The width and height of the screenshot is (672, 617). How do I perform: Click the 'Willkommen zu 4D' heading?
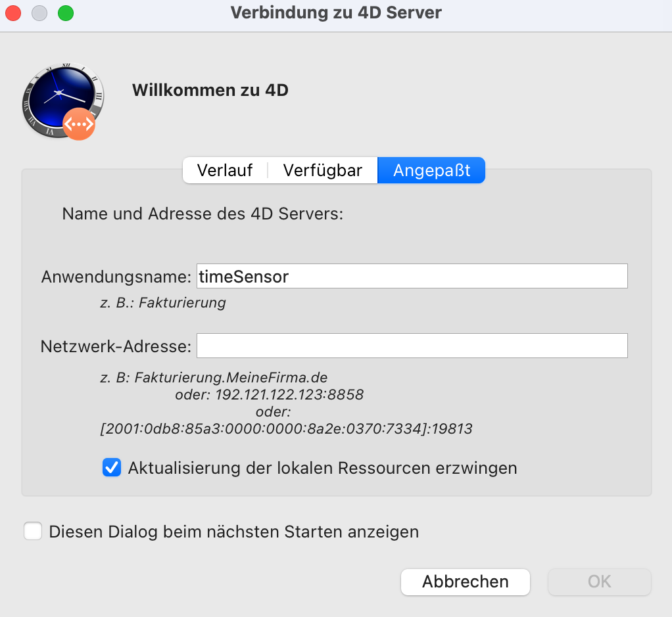tap(210, 90)
